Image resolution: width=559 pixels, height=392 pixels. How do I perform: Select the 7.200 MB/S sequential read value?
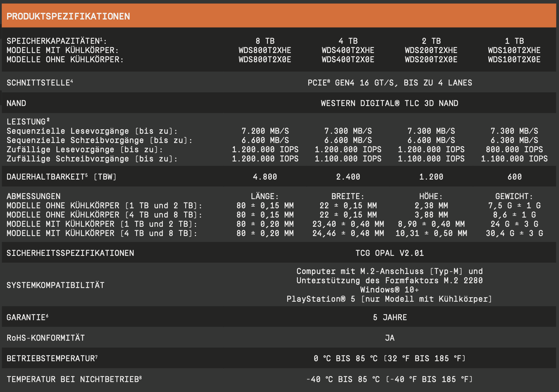(x=265, y=131)
